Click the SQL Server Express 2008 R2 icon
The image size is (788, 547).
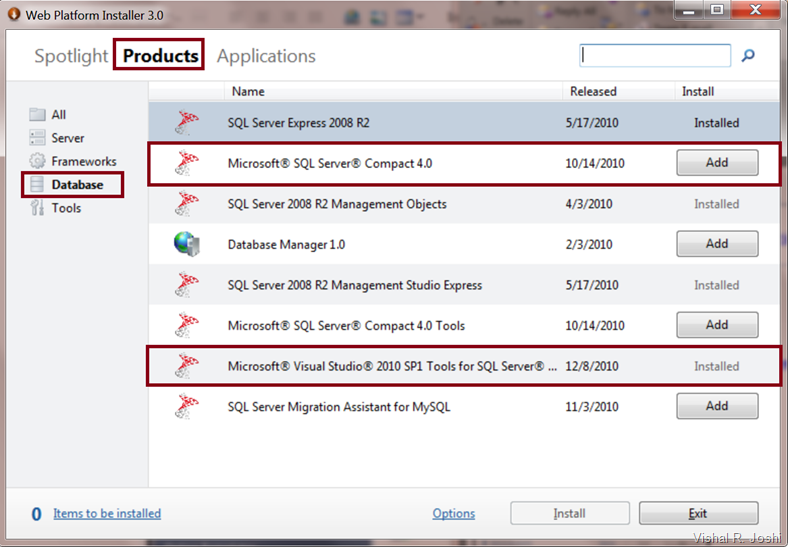click(187, 123)
